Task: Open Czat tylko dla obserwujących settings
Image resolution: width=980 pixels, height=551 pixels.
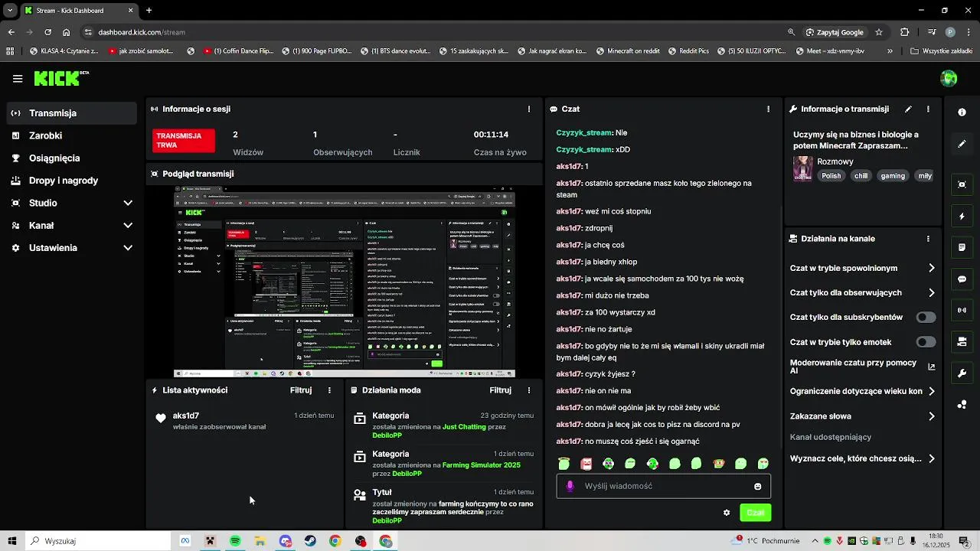Action: (862, 292)
